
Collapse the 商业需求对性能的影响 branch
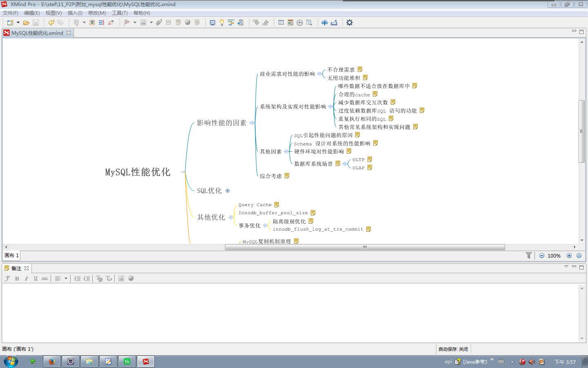pyautogui.click(x=319, y=74)
